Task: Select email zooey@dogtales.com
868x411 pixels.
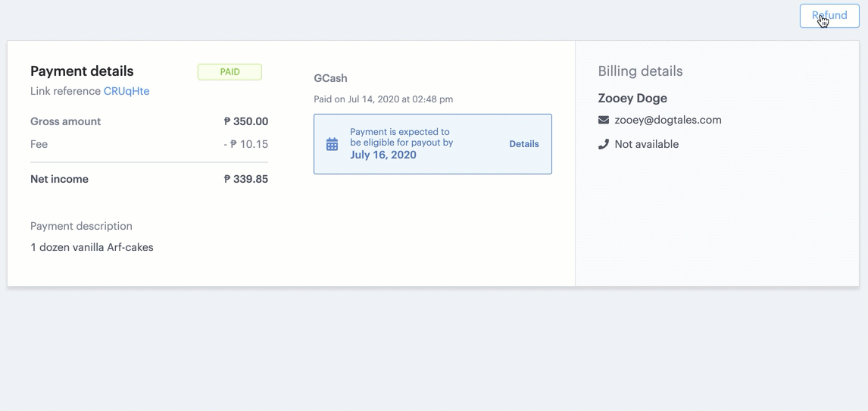Action: (667, 121)
